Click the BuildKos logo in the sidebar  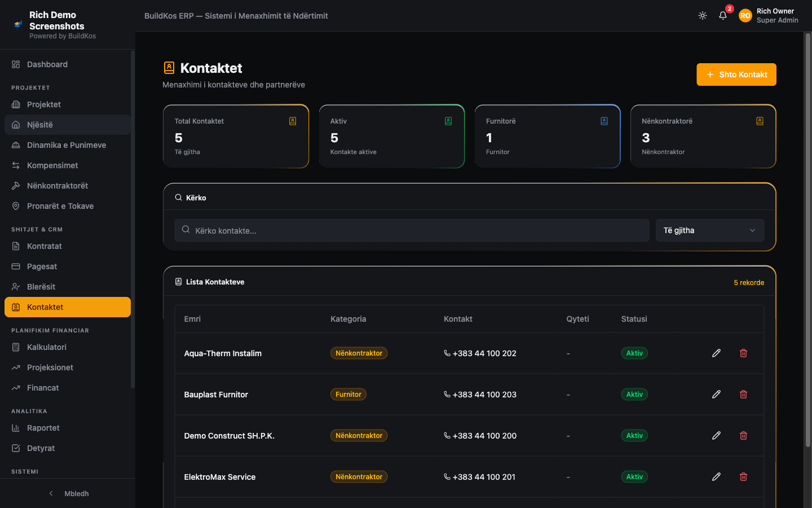pyautogui.click(x=18, y=25)
